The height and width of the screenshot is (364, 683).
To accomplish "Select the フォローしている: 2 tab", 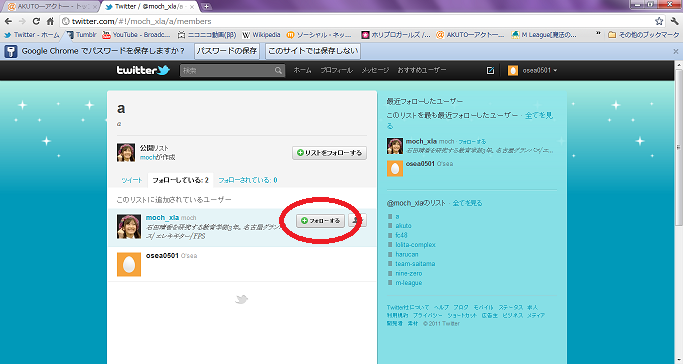I will point(180,180).
